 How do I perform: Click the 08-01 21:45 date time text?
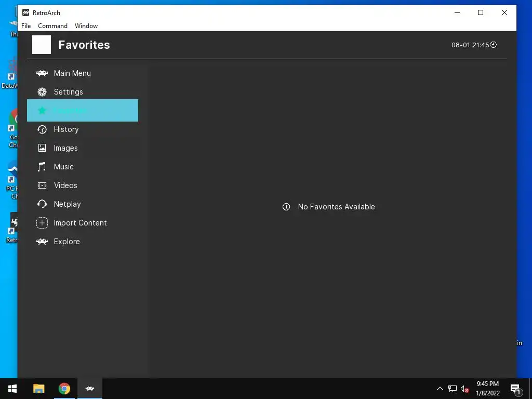(x=470, y=45)
